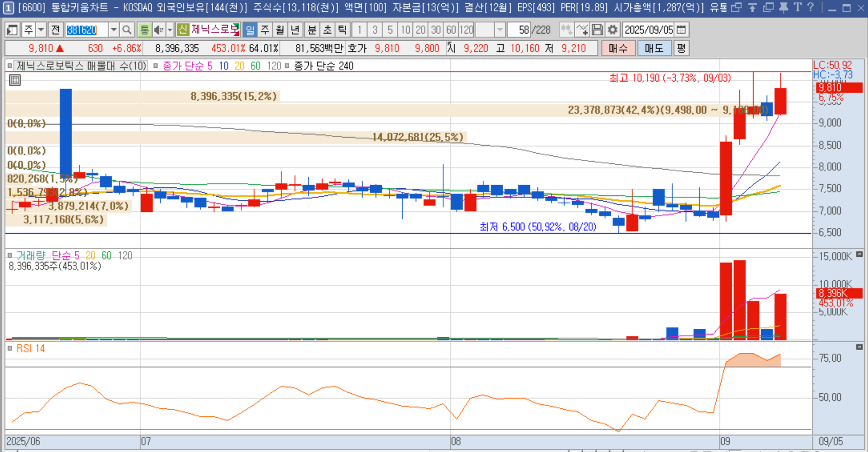The width and height of the screenshot is (868, 452).
Task: Click the duplicate window icon in title bar
Action: (x=769, y=7)
